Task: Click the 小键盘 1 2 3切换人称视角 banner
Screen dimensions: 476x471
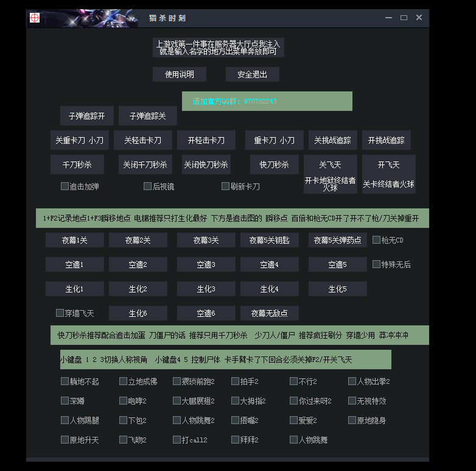Action: point(226,359)
